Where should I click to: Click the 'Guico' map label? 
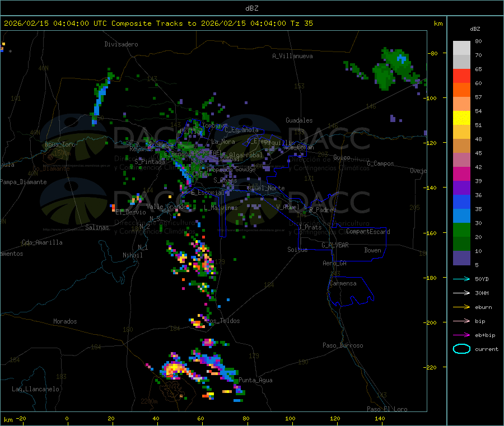point(342,157)
